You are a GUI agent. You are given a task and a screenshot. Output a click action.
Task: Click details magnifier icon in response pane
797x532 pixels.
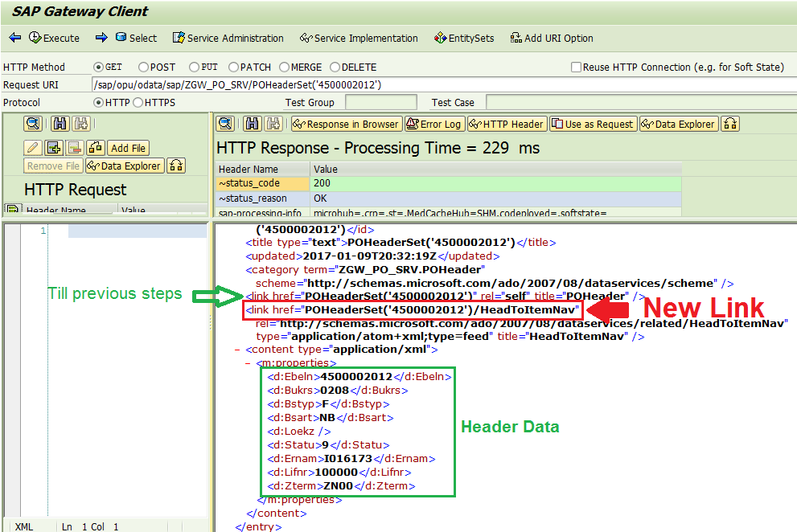pos(225,124)
